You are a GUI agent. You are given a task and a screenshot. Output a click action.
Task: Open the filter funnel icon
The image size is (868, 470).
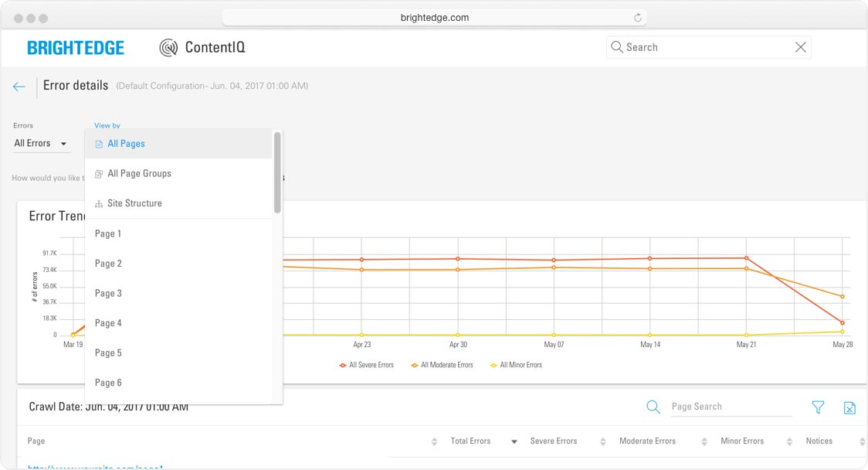tap(818, 407)
